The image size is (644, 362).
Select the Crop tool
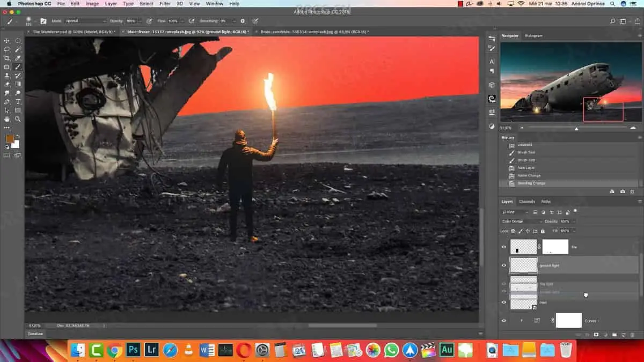(7, 58)
